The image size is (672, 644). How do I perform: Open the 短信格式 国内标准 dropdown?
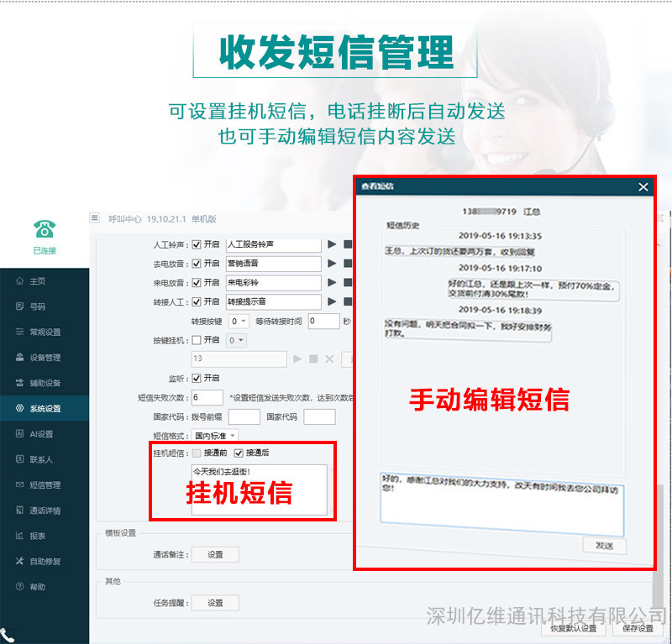(x=215, y=436)
